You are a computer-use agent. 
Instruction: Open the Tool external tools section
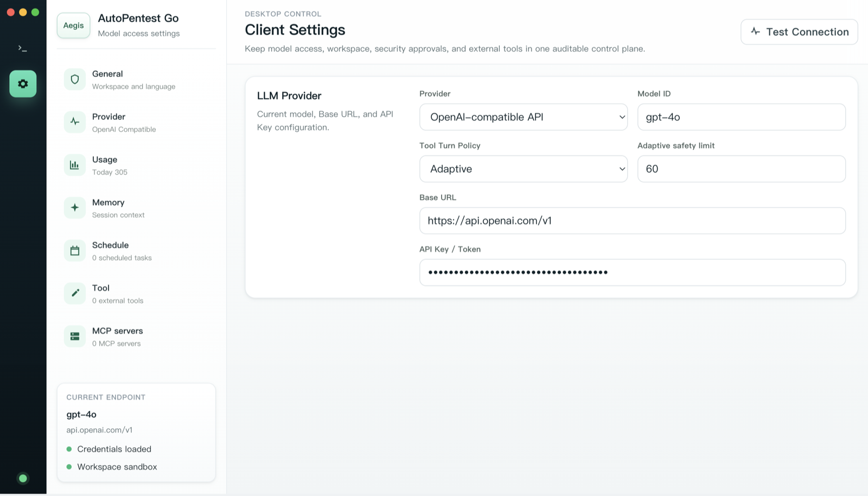[x=136, y=294]
